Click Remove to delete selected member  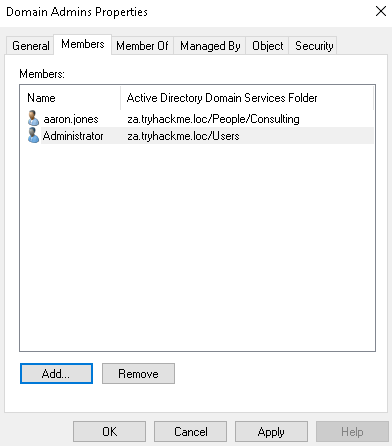click(138, 374)
